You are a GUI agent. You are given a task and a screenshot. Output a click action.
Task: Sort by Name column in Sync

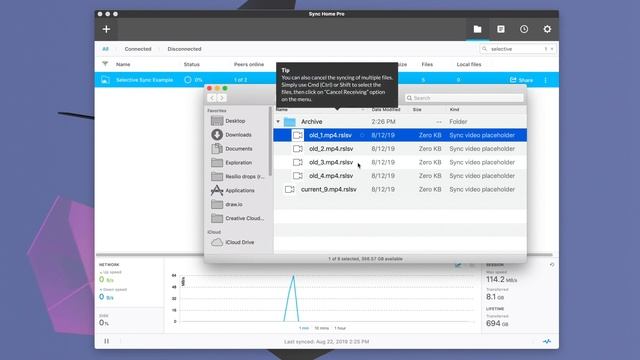(123, 64)
